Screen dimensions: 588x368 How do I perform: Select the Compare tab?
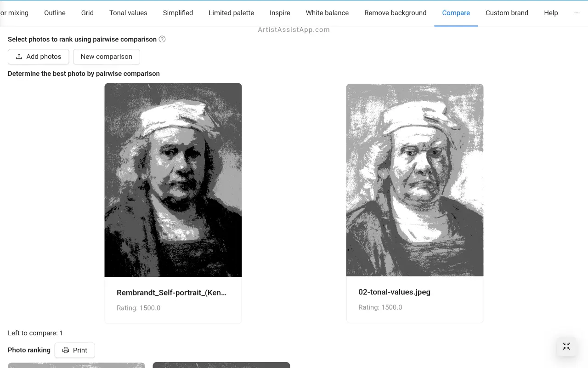[x=456, y=13]
